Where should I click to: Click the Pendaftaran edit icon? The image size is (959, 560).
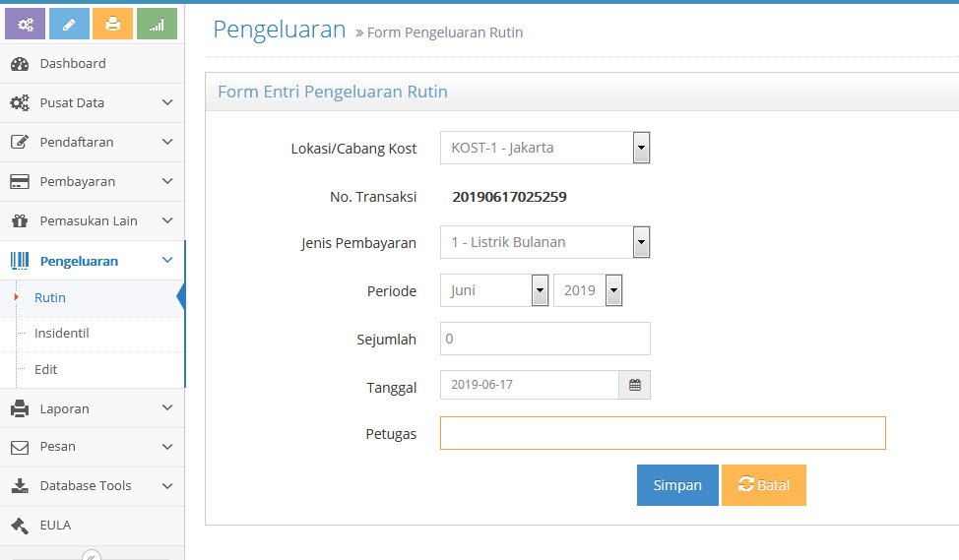pos(20,142)
